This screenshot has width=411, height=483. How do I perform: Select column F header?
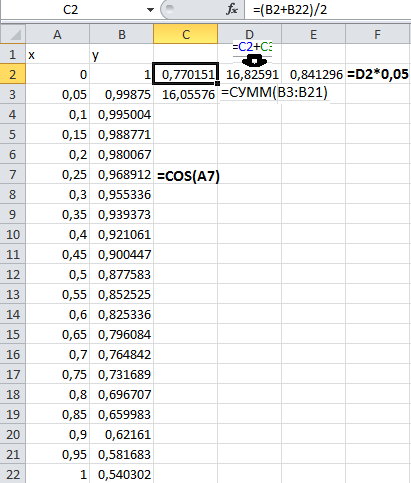(x=377, y=34)
